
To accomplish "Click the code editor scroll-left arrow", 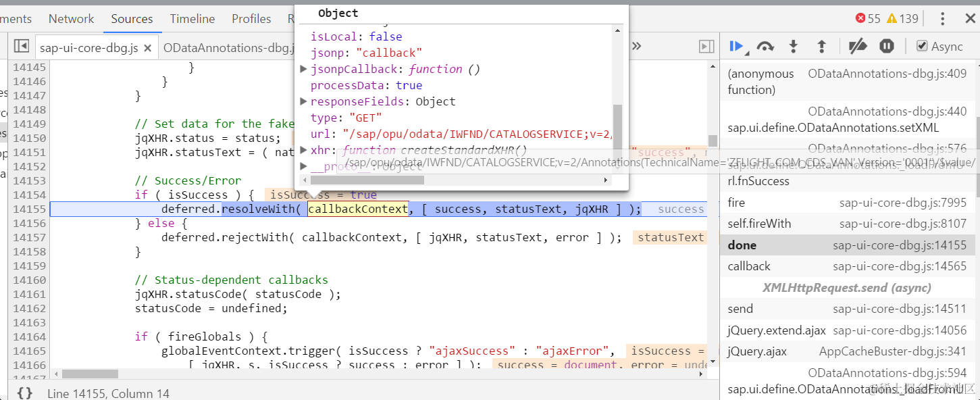I will tap(55, 374).
